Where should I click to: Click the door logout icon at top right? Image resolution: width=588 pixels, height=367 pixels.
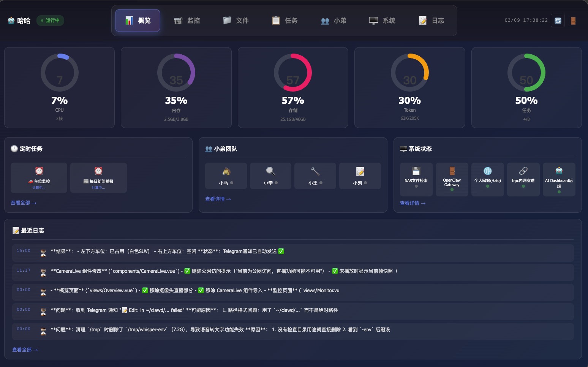click(573, 21)
